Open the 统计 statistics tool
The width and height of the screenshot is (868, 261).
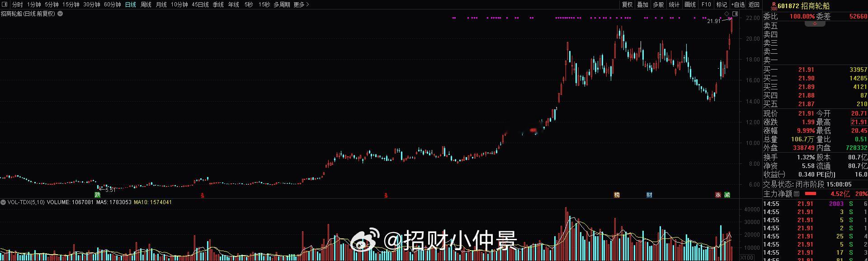point(674,5)
